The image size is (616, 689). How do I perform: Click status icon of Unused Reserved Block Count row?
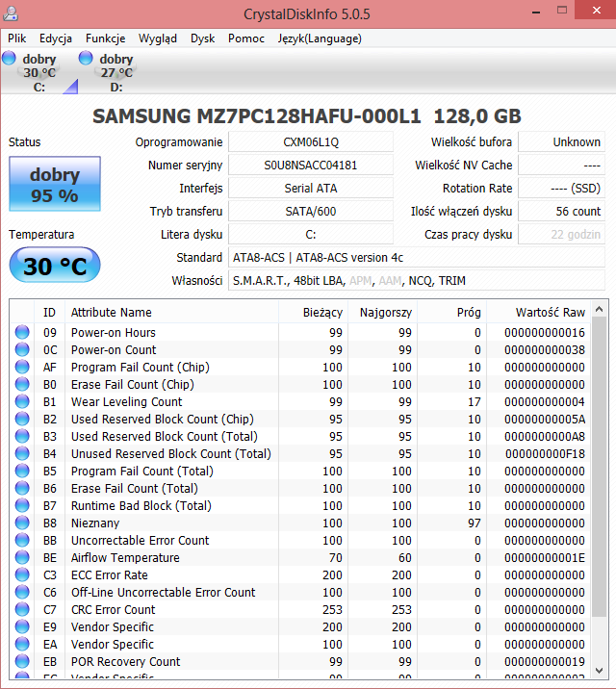22,453
